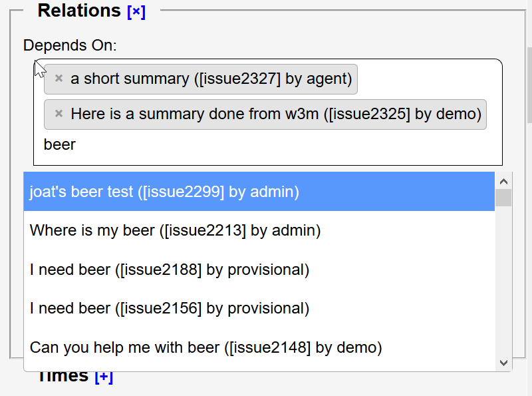Click the "Here is a summary done from w3m" chip label
This screenshot has width=532, height=396.
[276, 114]
